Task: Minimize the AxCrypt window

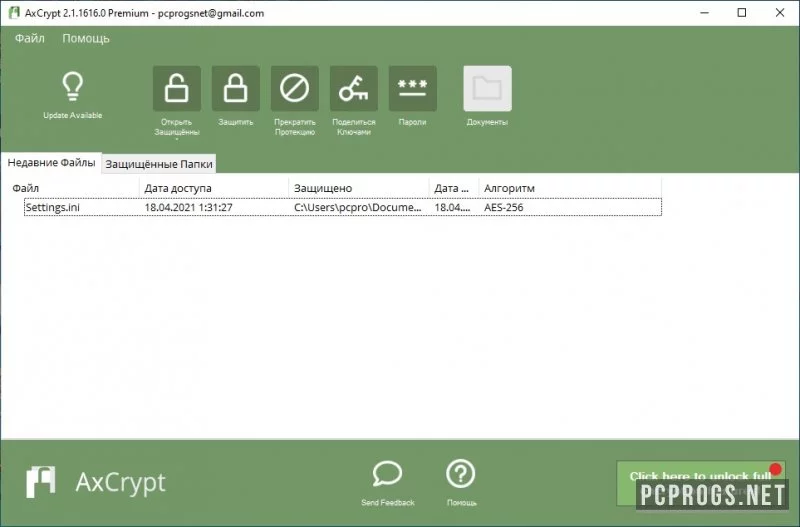Action: click(705, 13)
